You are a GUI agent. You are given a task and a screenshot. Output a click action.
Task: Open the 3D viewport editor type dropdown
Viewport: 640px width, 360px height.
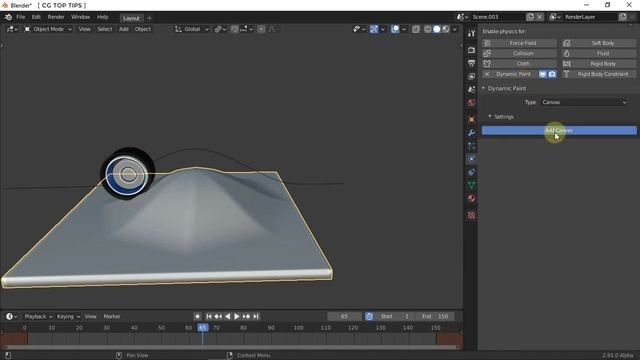[x=12, y=29]
